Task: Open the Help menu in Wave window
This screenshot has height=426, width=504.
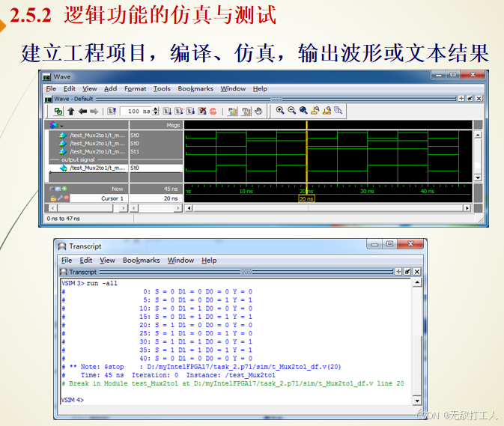Action: [260, 88]
